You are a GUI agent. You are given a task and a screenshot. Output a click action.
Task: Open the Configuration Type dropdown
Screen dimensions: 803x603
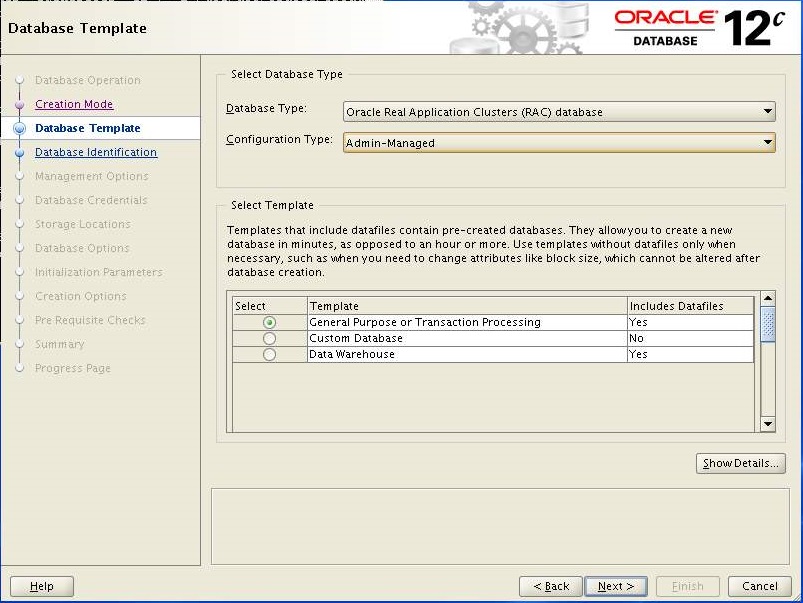pos(559,142)
